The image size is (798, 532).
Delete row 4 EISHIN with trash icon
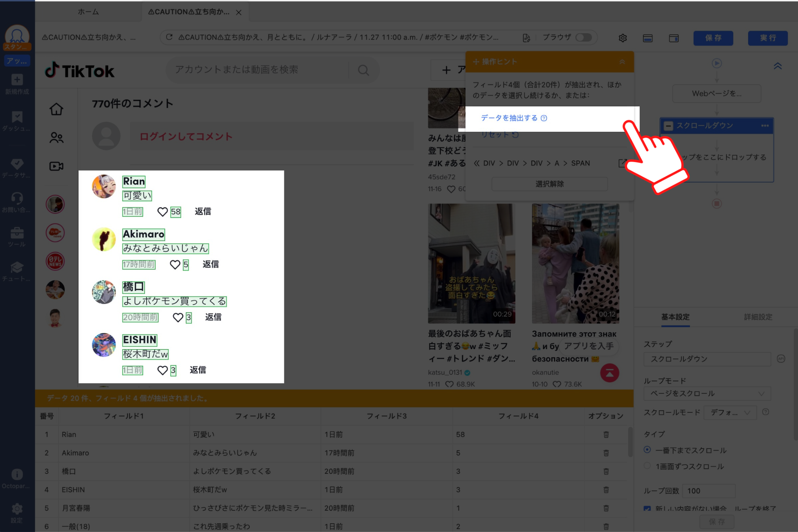tap(606, 490)
